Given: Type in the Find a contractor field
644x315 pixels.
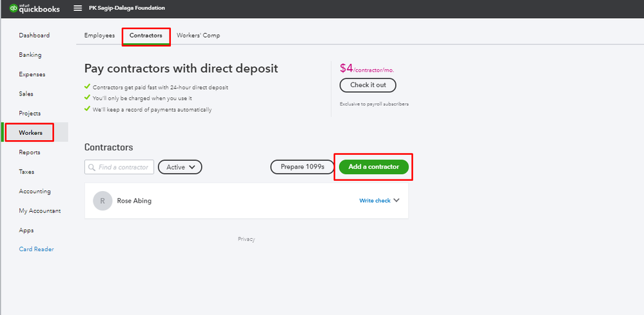Looking at the screenshot, I should point(125,167).
